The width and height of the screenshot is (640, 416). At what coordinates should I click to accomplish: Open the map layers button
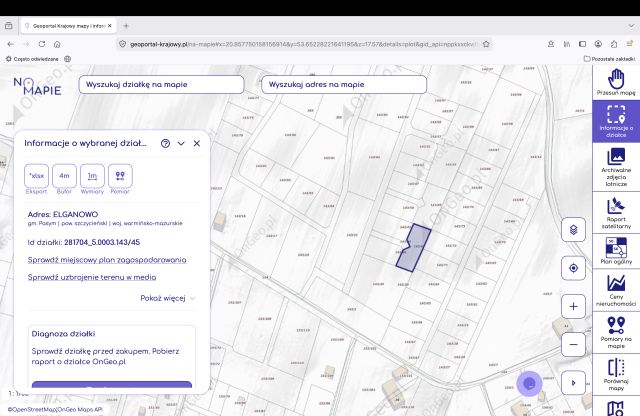pyautogui.click(x=573, y=230)
